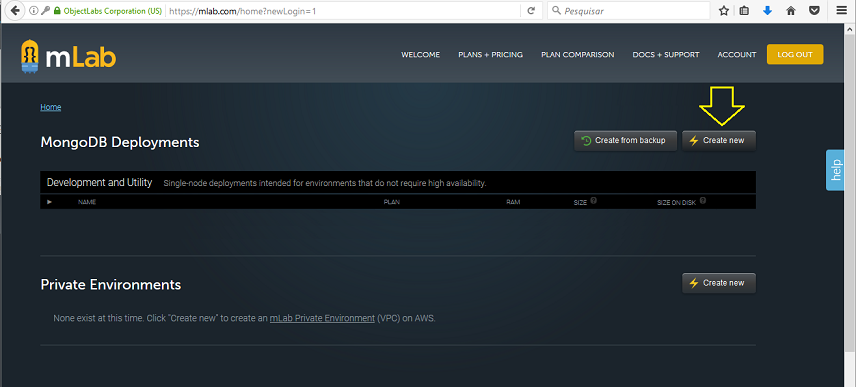
Task: Open the mLab Private Environment link
Action: point(322,318)
